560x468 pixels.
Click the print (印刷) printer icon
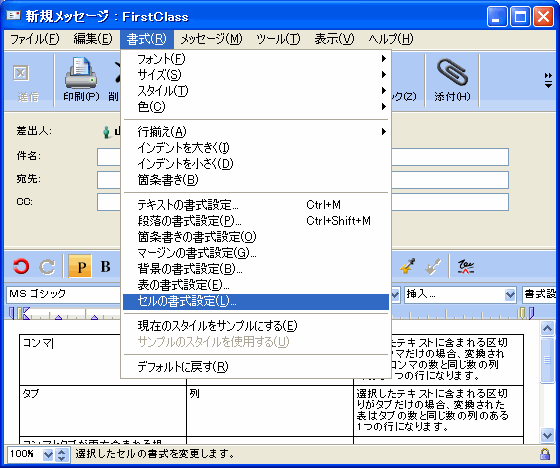click(x=81, y=73)
